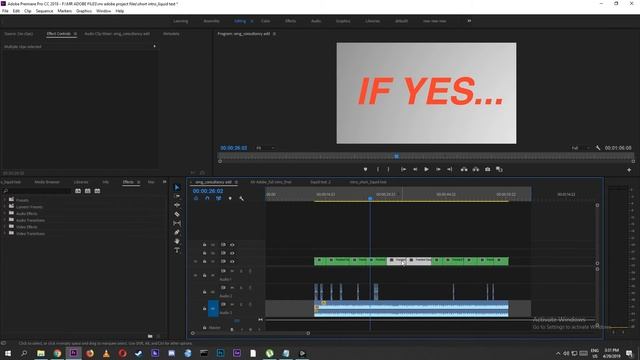640x360 pixels.
Task: Expand the Audio Effects folder
Action: (x=4, y=213)
